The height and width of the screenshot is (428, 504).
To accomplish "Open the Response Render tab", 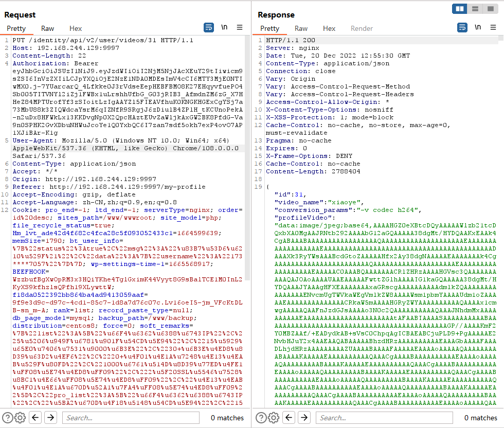I will click(362, 29).
